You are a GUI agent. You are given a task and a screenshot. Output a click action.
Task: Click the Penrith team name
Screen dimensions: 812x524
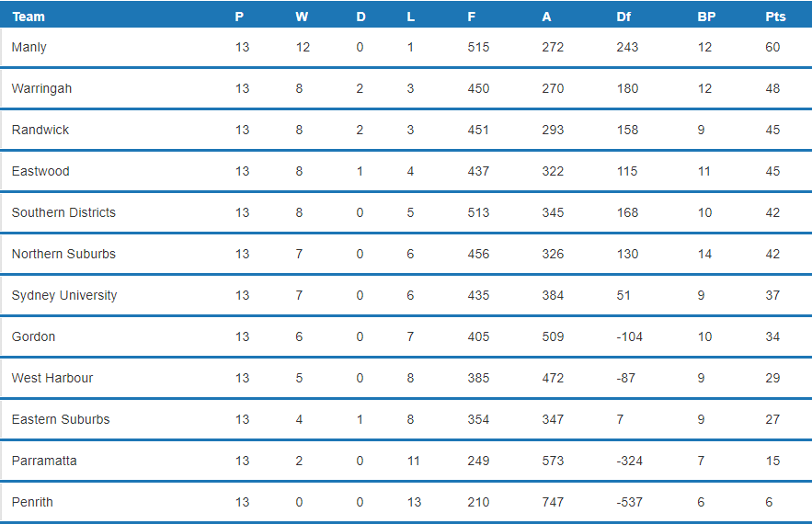click(x=32, y=502)
